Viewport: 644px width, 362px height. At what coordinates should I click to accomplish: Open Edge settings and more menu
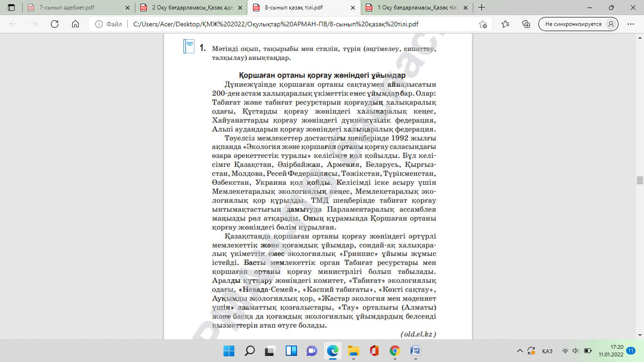pyautogui.click(x=631, y=24)
